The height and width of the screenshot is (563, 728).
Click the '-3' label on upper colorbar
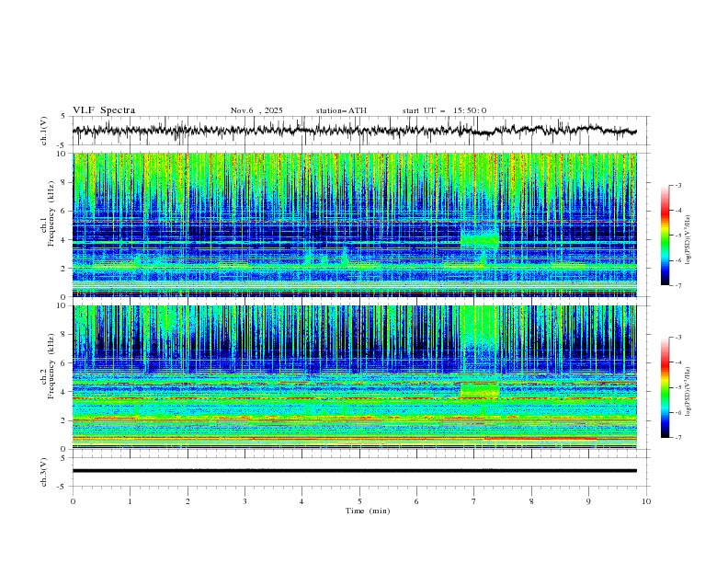(677, 185)
